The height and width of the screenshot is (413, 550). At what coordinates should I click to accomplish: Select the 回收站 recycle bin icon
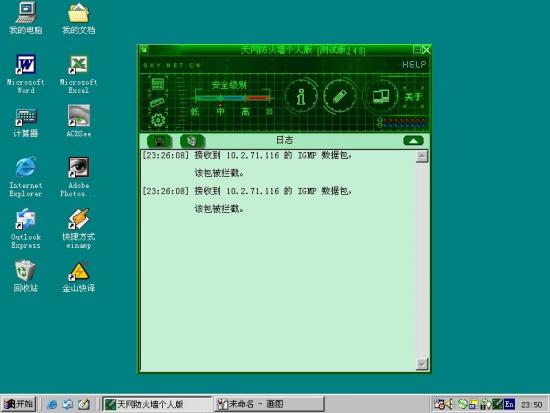26,277
